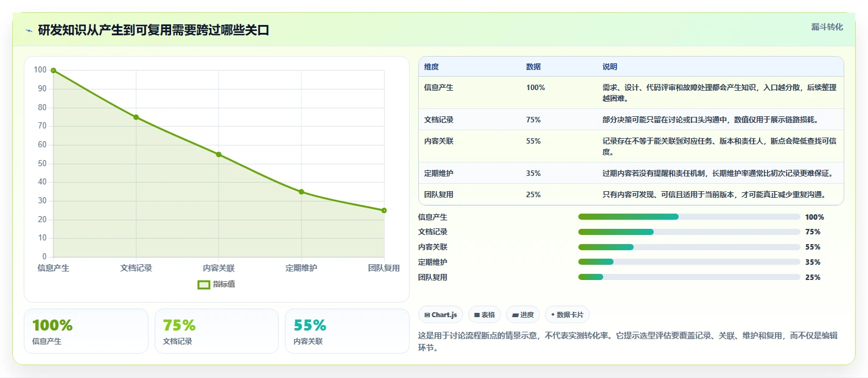
Task: Click the page title 研发知识从产生到可复用
Action: pyautogui.click(x=153, y=30)
